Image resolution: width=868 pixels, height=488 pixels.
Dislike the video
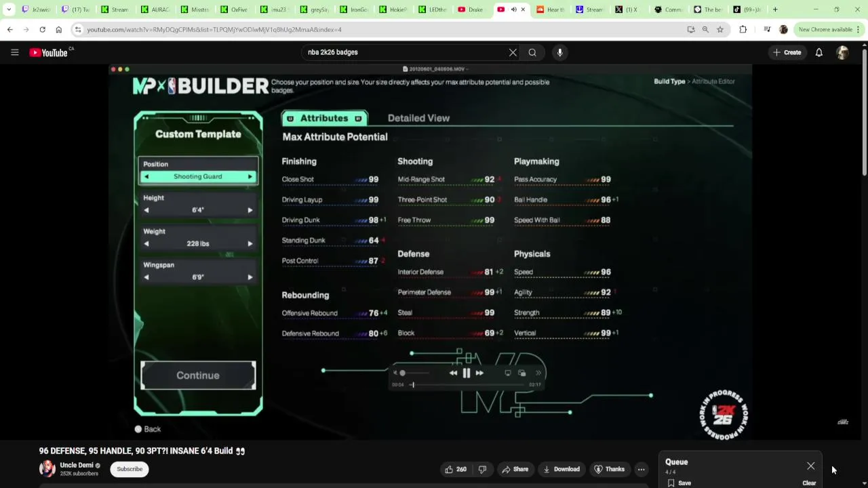click(x=482, y=469)
